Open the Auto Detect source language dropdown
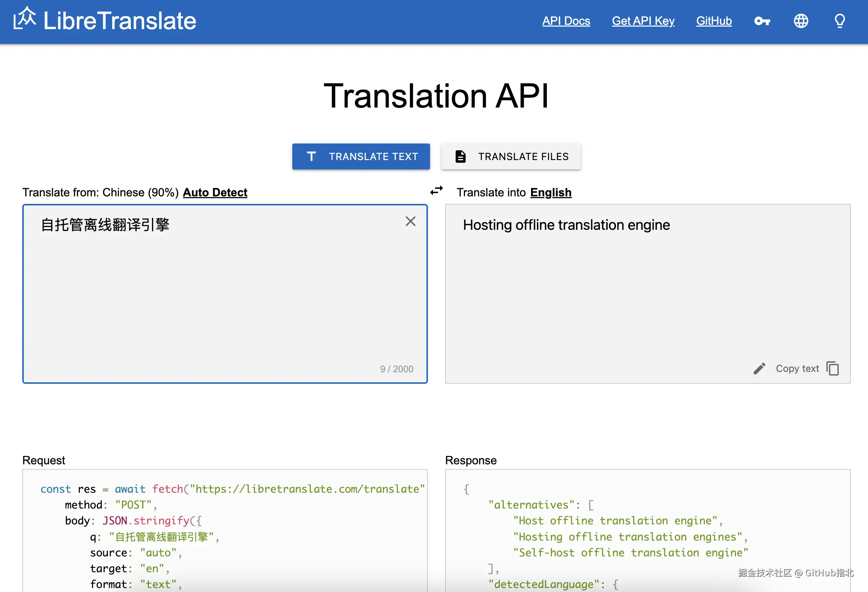 pyautogui.click(x=215, y=193)
